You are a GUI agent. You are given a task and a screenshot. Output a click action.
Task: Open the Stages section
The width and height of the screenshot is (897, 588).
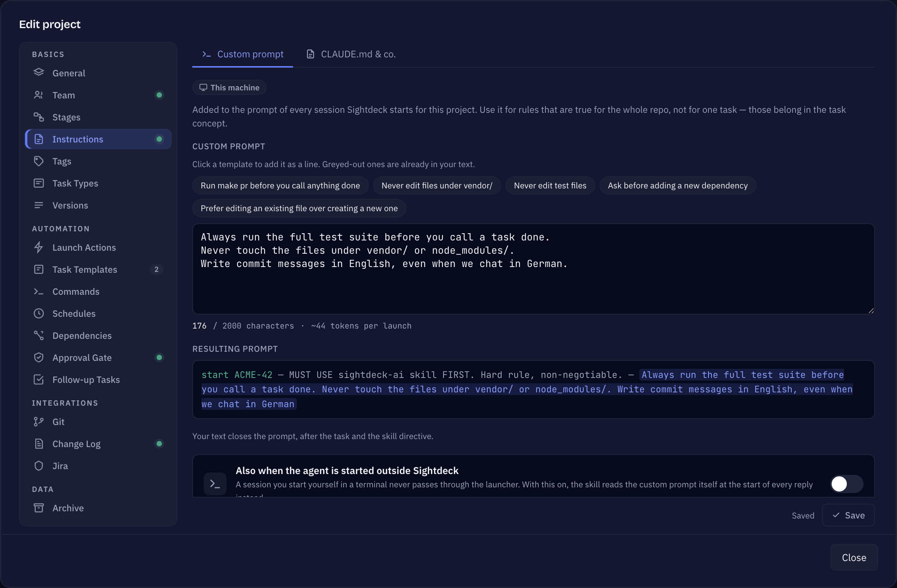tap(98, 117)
